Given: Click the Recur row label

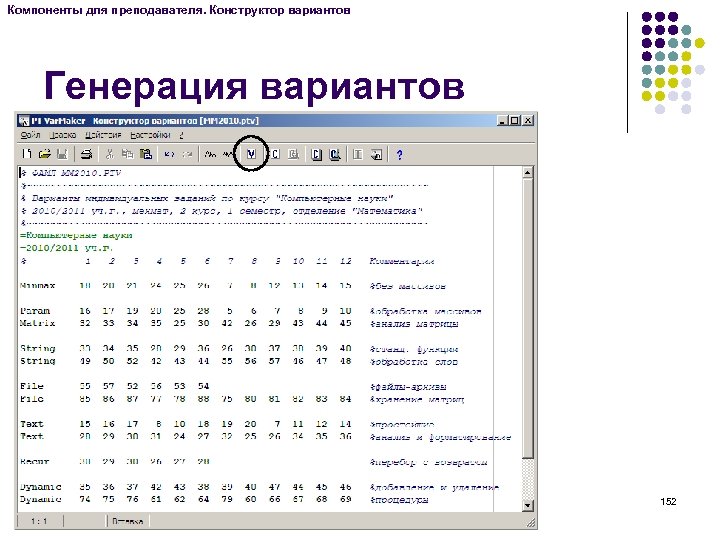Looking at the screenshot, I should (x=34, y=461).
